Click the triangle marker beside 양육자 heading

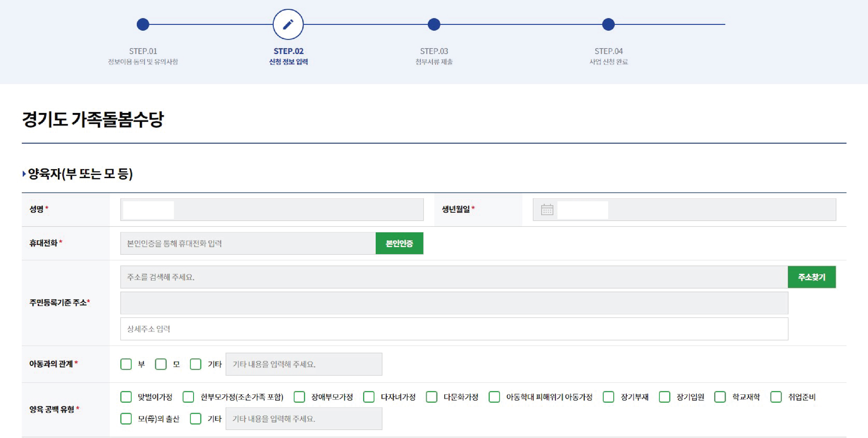click(24, 174)
